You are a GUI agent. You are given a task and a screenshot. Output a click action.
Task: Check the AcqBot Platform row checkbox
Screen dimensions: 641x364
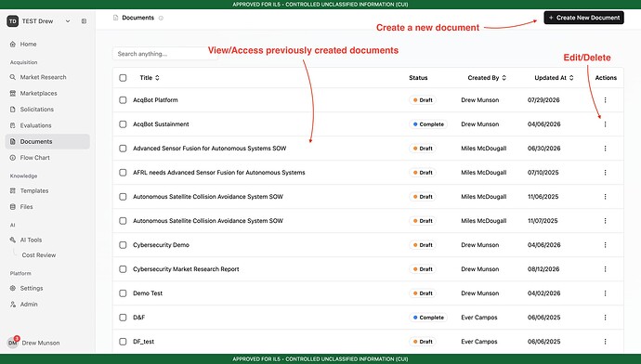click(123, 100)
